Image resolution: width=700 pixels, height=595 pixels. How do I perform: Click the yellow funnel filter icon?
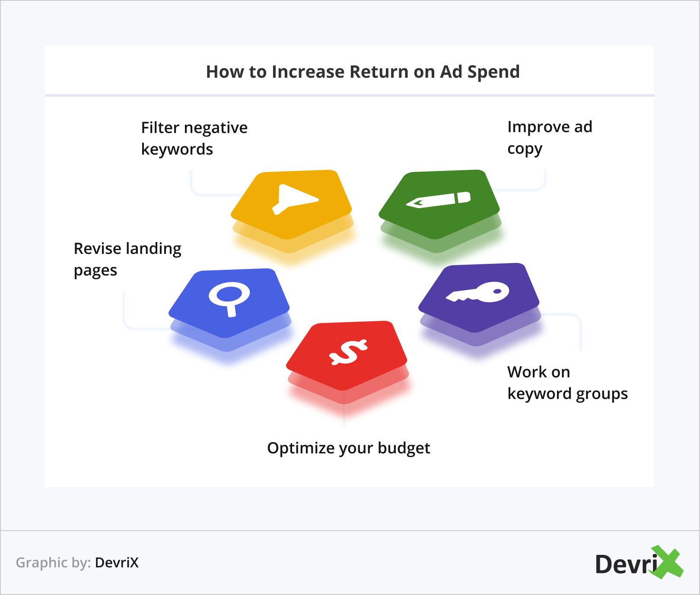click(295, 199)
